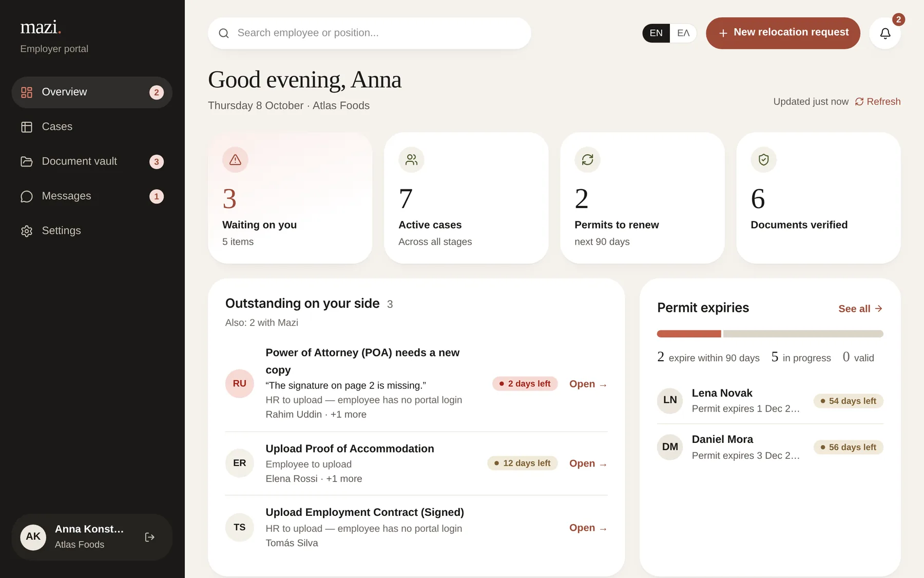Click the 56 days left badge
Image resolution: width=924 pixels, height=578 pixels.
[x=849, y=448]
